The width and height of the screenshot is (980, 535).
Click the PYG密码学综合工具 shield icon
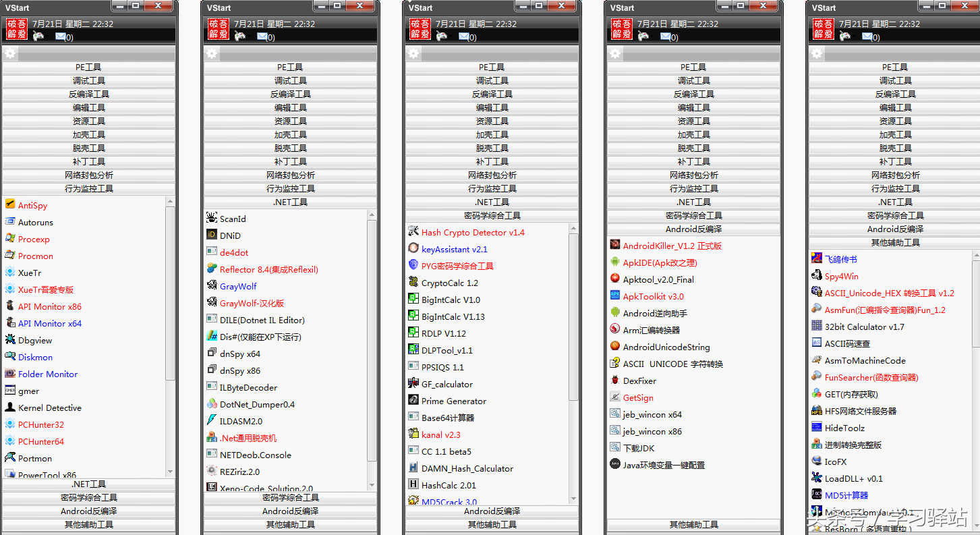[413, 266]
